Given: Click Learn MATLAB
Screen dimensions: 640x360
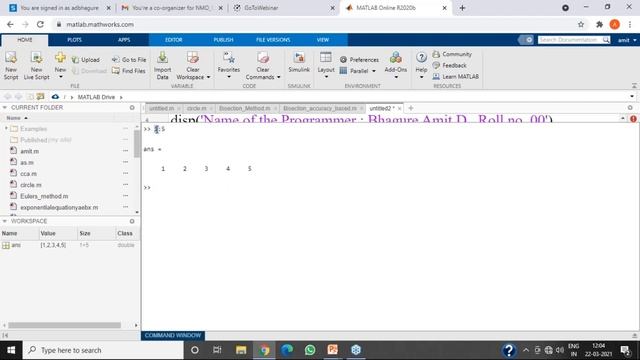Looking at the screenshot, I should [x=456, y=76].
